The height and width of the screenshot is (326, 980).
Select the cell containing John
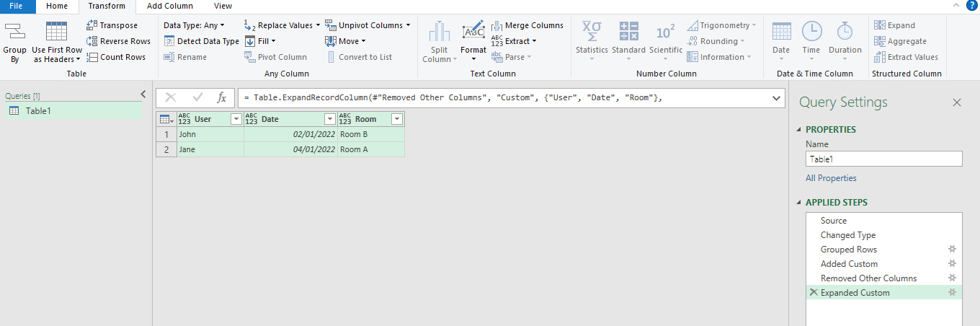(210, 134)
